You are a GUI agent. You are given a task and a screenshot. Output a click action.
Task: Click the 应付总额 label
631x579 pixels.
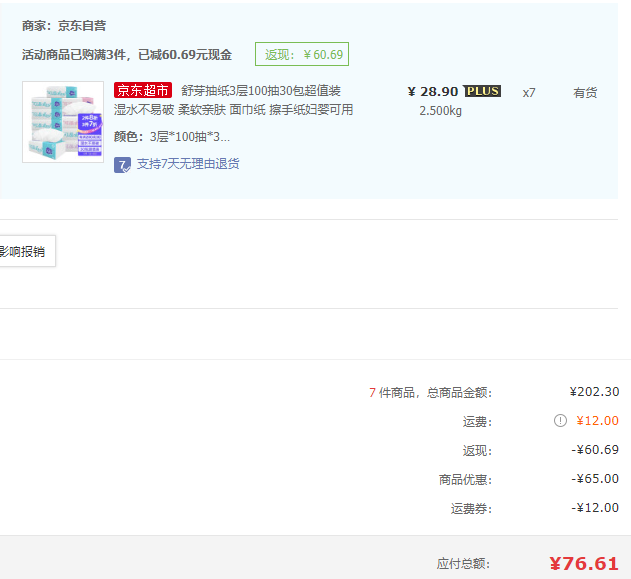click(464, 564)
